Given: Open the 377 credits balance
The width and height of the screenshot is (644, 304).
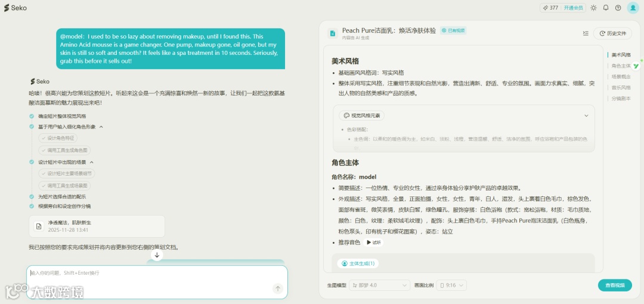Looking at the screenshot, I should (550, 8).
